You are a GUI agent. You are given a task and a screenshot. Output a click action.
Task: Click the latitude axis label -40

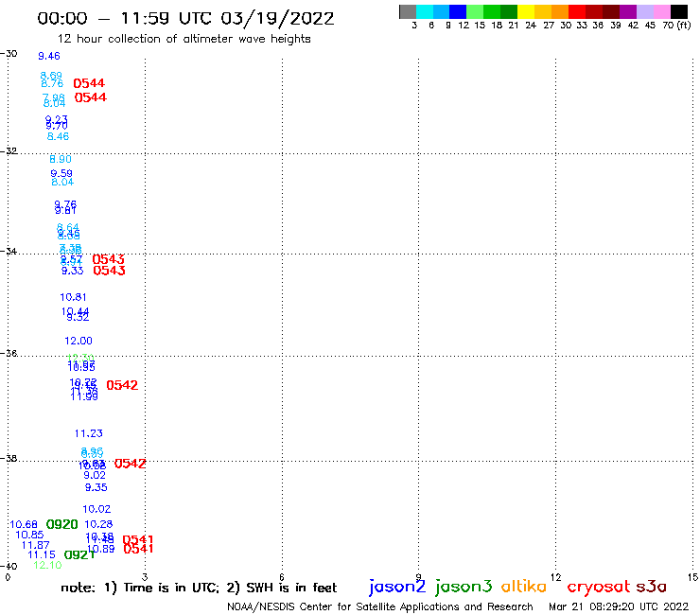9,567
